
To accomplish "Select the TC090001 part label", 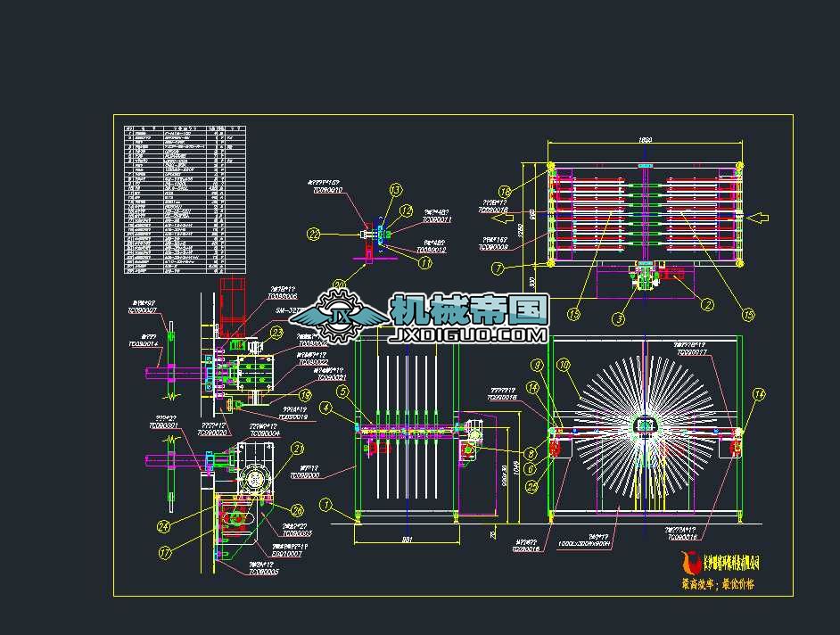I will (x=163, y=425).
